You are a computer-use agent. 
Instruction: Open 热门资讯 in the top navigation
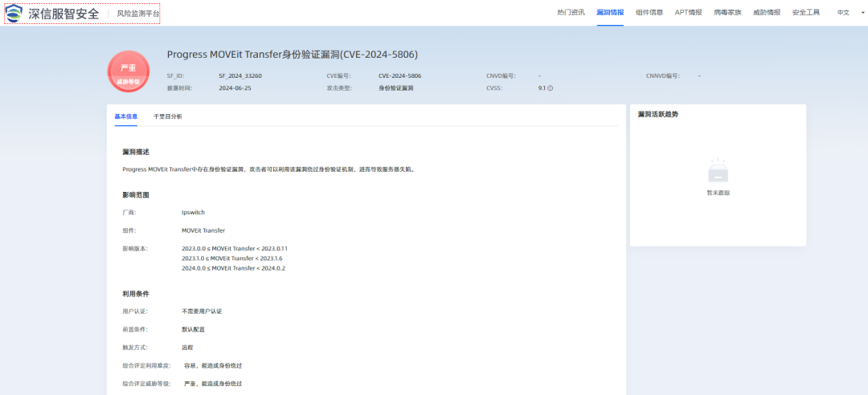571,13
